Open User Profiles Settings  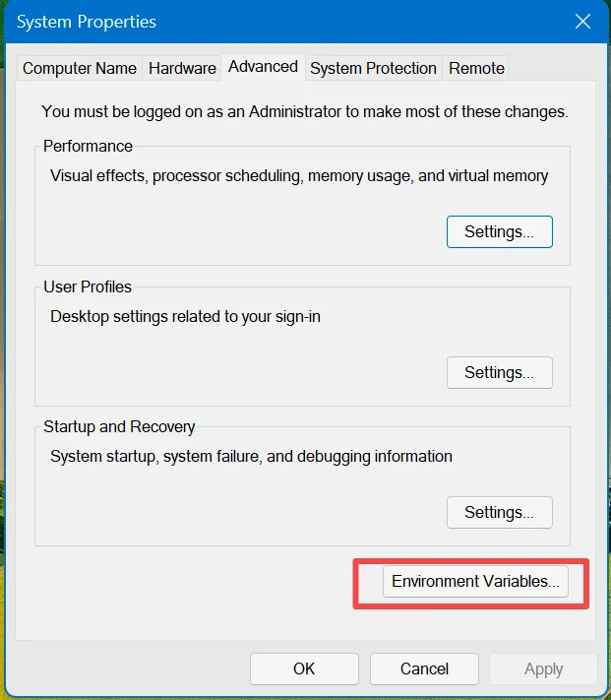[x=499, y=373]
